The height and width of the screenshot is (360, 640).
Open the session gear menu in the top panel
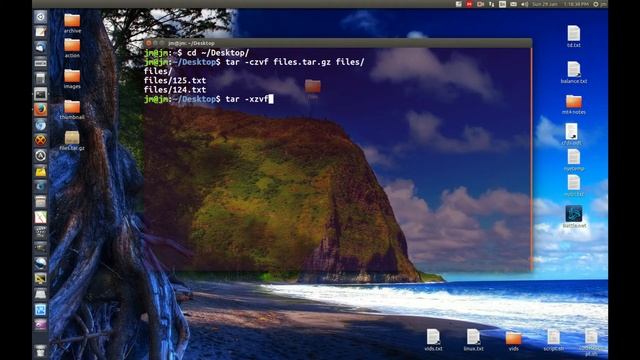tap(596, 4)
